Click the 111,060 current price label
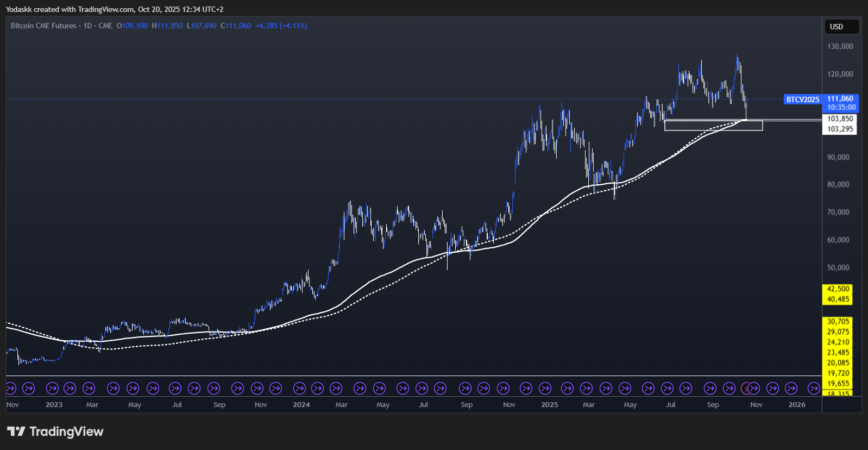 click(x=840, y=99)
